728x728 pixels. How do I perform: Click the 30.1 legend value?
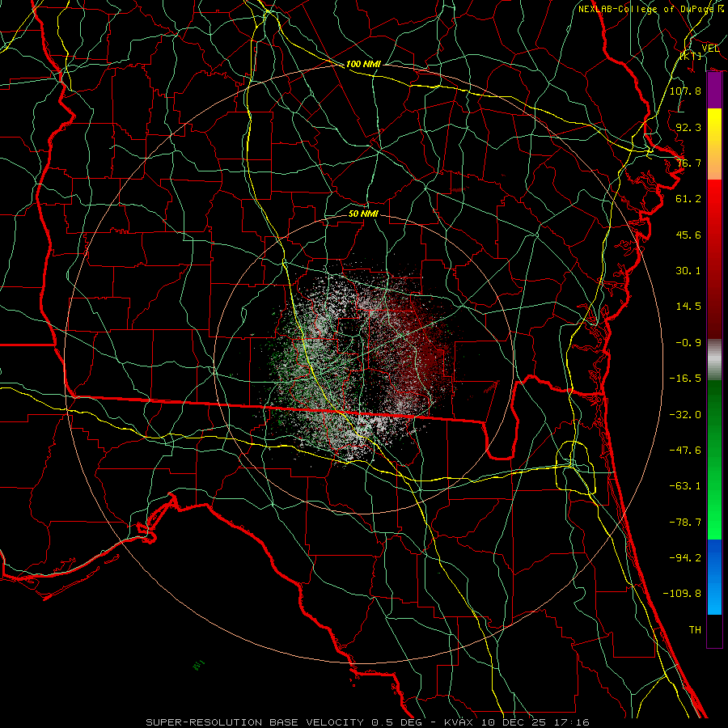pyautogui.click(x=688, y=271)
